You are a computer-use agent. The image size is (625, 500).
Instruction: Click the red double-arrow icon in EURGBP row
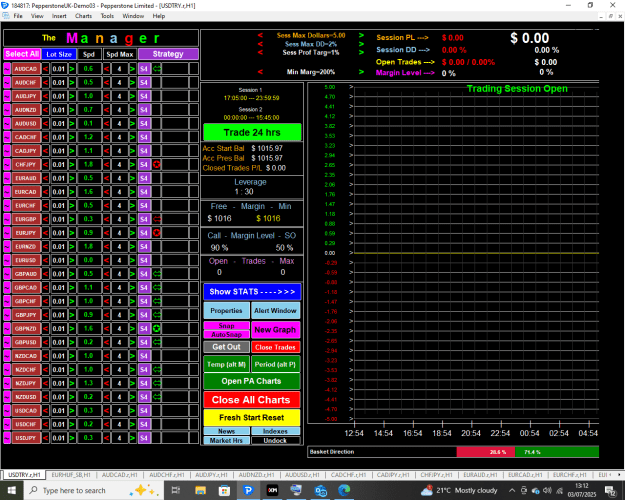(x=157, y=219)
